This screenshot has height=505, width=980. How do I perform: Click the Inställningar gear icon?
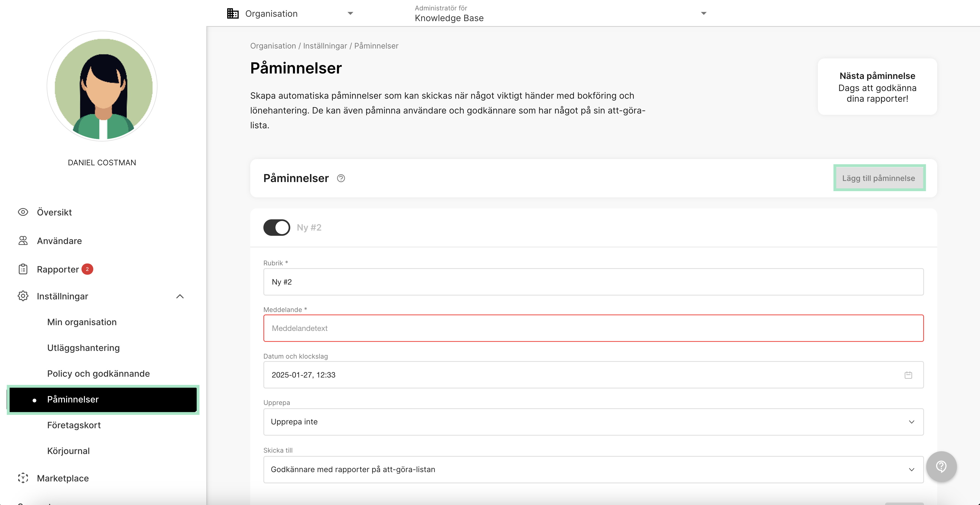click(x=23, y=296)
